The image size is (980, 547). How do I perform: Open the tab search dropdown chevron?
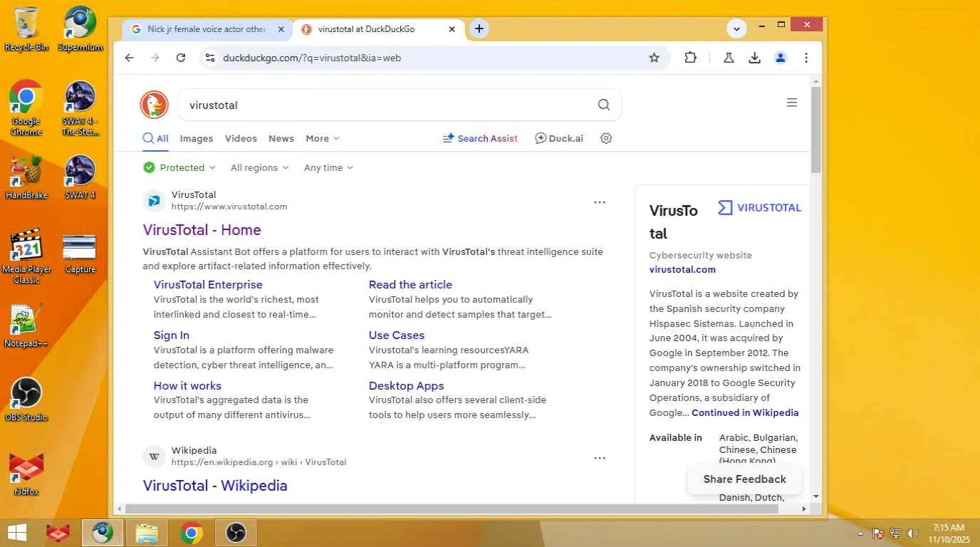(x=736, y=28)
